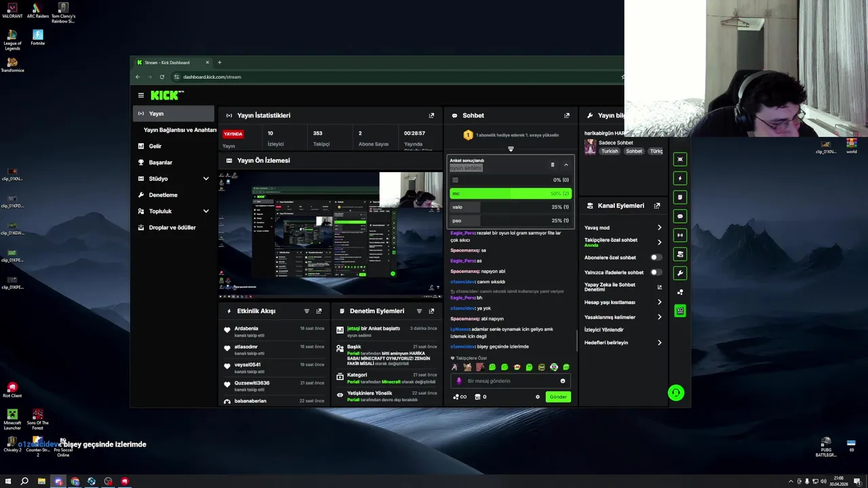Toggle Abonelere özel sohbet switch
Viewport: 868px width, 488px height.
655,258
